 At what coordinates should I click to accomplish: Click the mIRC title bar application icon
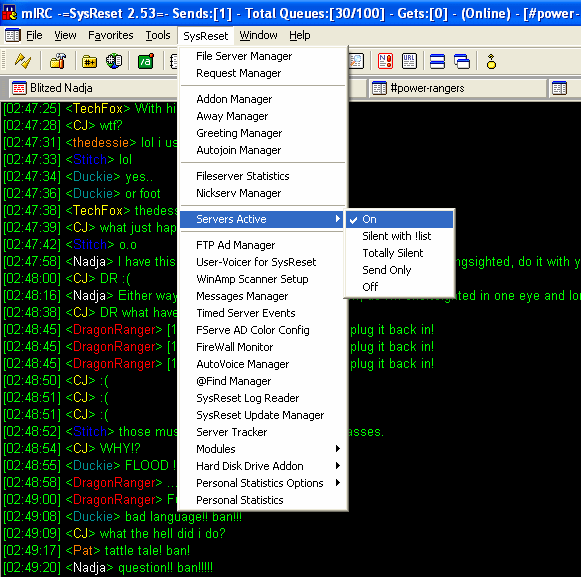9,13
